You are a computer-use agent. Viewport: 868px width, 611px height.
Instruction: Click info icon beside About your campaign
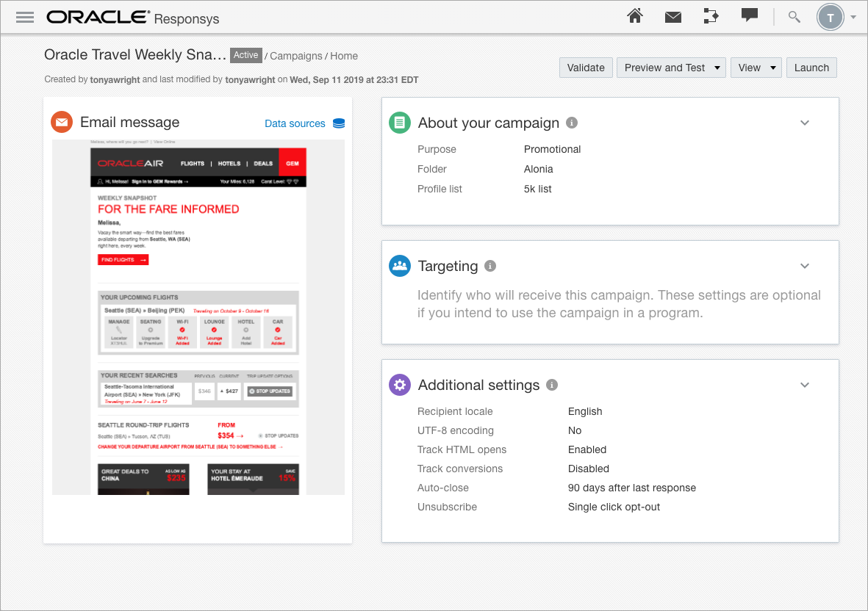[x=572, y=123]
